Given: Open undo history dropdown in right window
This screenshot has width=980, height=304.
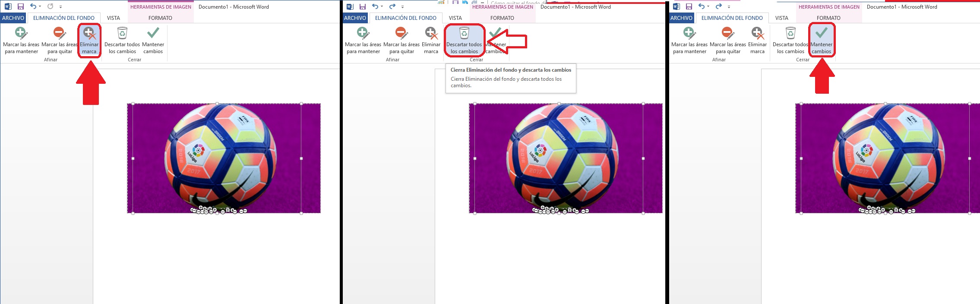Looking at the screenshot, I should point(708,6).
